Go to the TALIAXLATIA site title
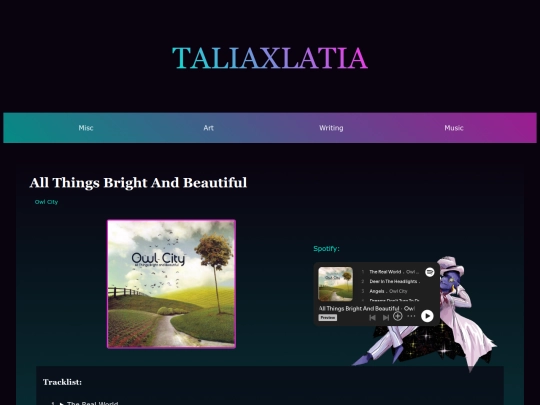Image resolution: width=540 pixels, height=405 pixels. [270, 58]
